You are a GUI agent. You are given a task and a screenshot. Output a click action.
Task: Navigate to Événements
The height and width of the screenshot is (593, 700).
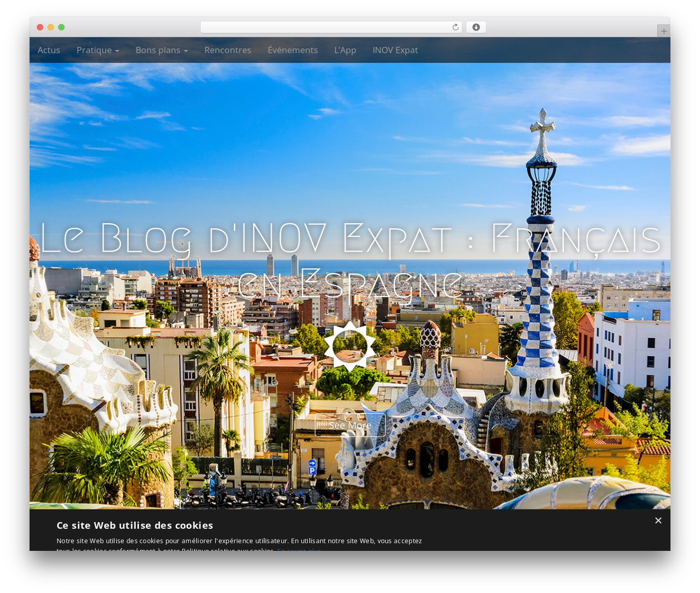click(x=293, y=50)
